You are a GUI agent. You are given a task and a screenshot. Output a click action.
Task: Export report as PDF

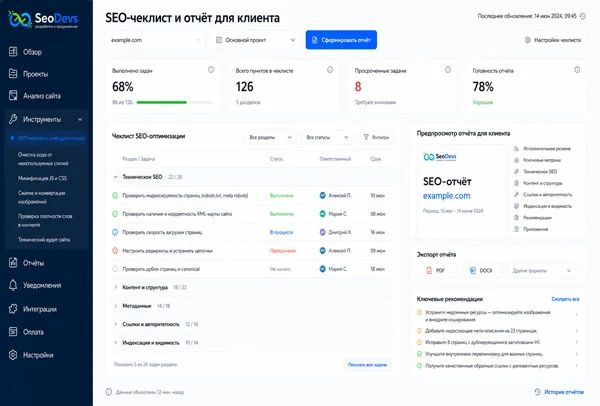point(436,271)
